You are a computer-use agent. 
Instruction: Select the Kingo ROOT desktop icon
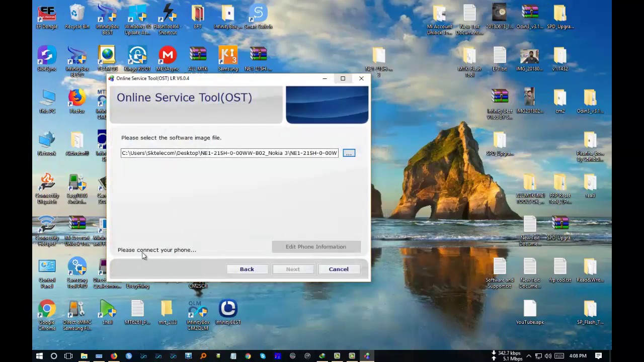[137, 59]
